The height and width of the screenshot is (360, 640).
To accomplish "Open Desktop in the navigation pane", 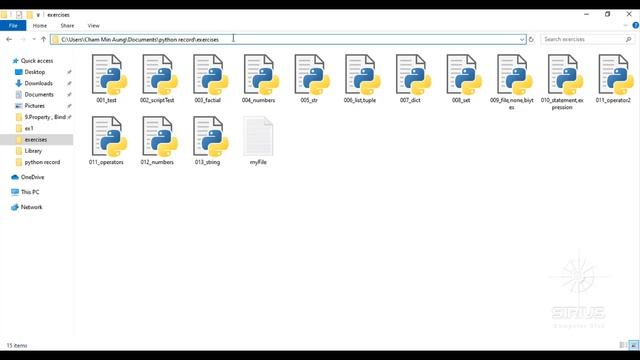I will tap(30, 72).
